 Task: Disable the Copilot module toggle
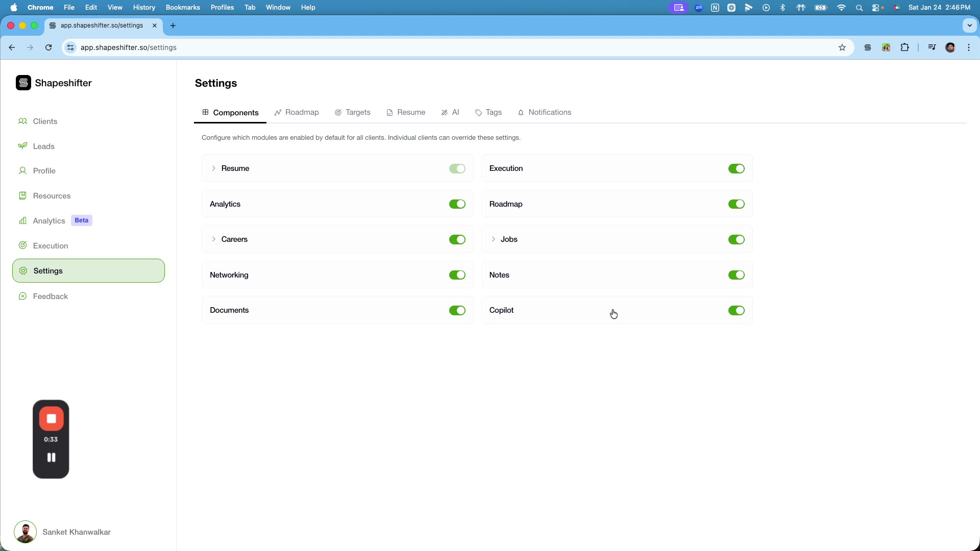pyautogui.click(x=736, y=310)
